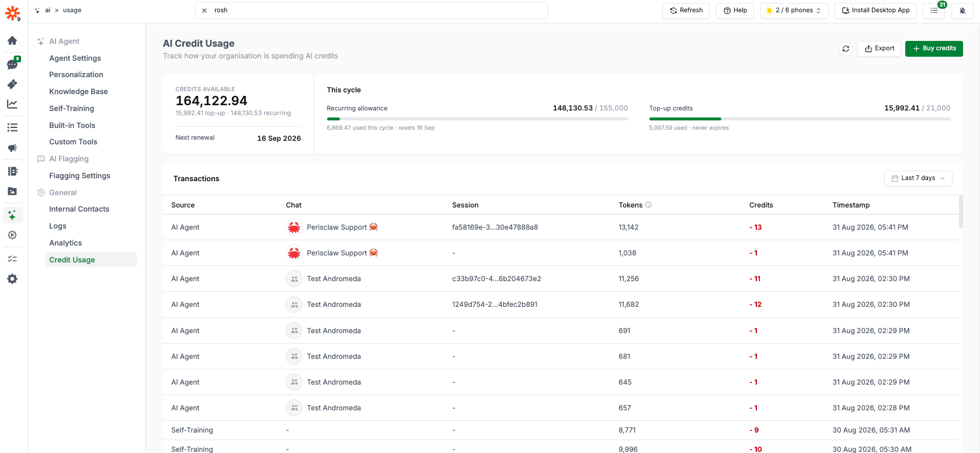Viewport: 980px width, 453px height.
Task: Click the 'ai' breadcrumb link
Action: tap(48, 11)
